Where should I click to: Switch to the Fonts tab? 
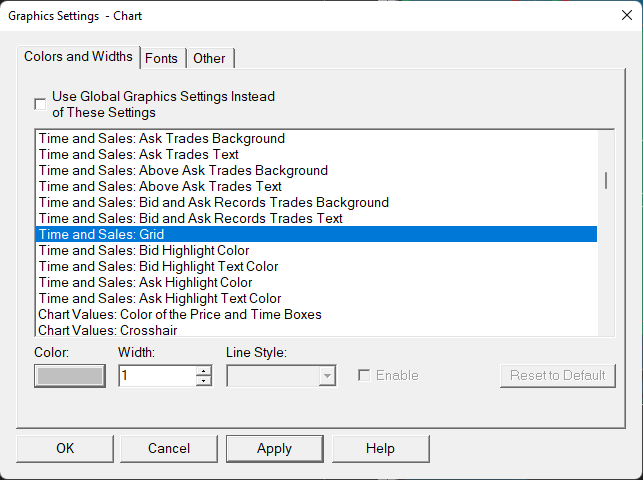161,58
